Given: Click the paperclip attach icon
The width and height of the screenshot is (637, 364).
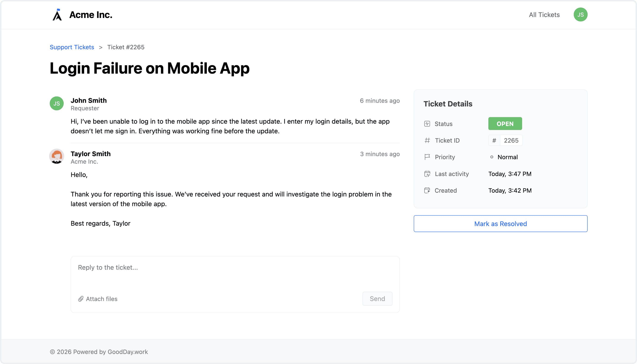Looking at the screenshot, I should (x=81, y=299).
